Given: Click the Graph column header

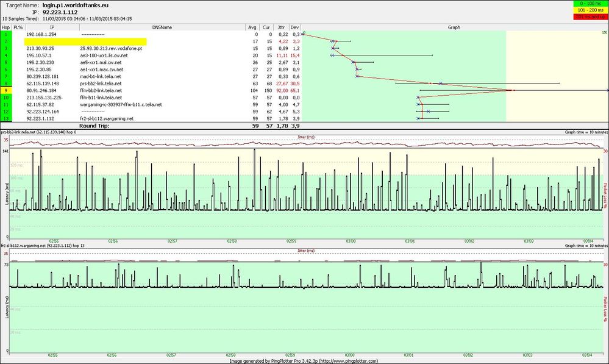Looking at the screenshot, I should [x=454, y=27].
